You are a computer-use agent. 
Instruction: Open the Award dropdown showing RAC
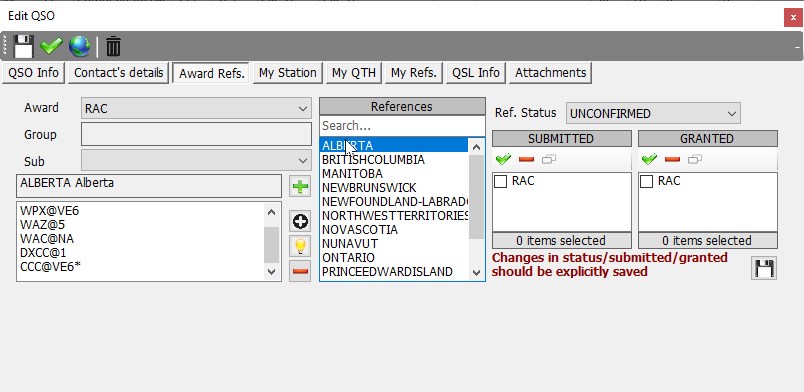tap(196, 109)
